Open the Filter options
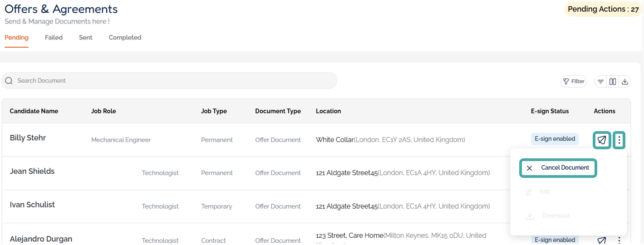Image resolution: width=644 pixels, height=245 pixels. pos(574,82)
